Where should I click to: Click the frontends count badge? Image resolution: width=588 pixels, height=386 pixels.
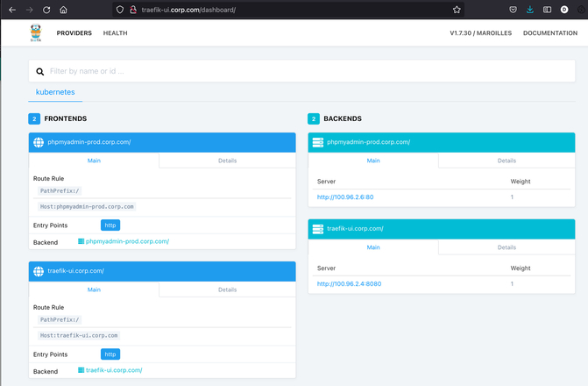coord(34,118)
